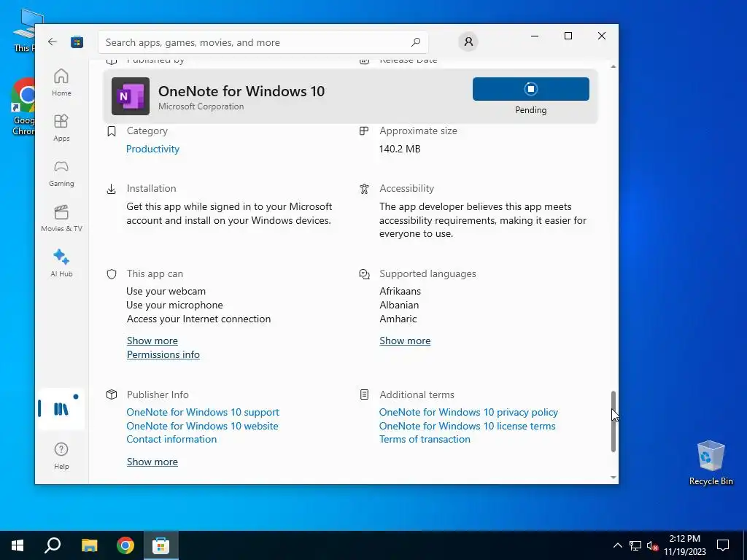747x560 pixels.
Task: Click Use your webcam permission text
Action: click(x=166, y=291)
